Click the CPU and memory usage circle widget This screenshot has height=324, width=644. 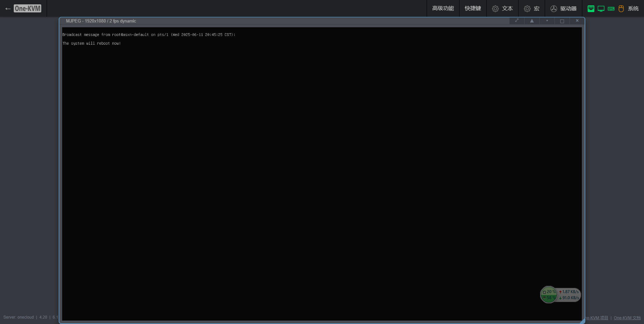point(549,294)
